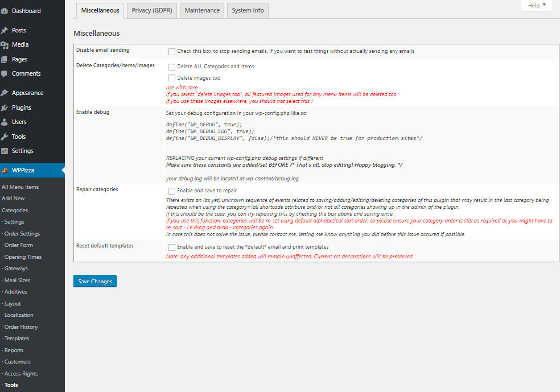Click the WPPizza pizza slice icon

pyautogui.click(x=5, y=170)
